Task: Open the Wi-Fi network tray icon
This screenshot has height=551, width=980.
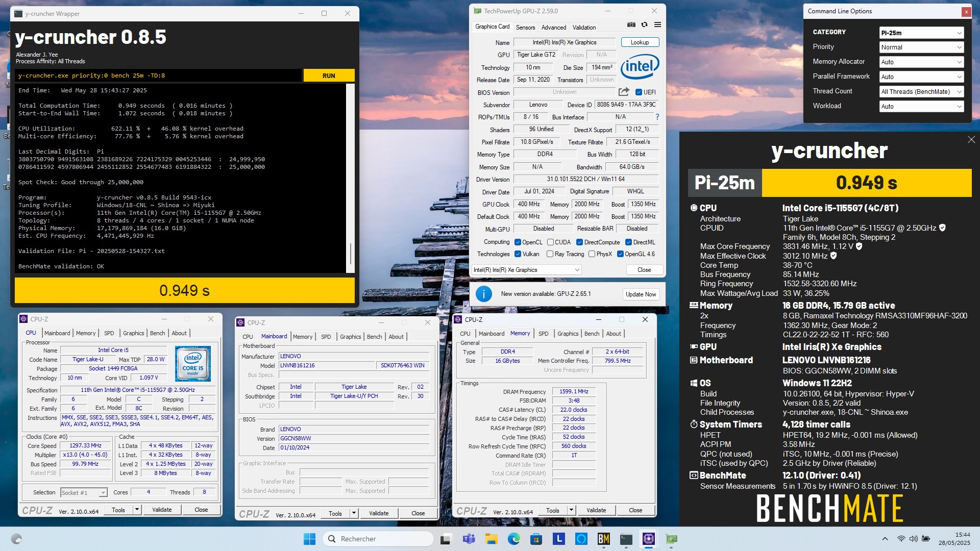Action: 901,539
